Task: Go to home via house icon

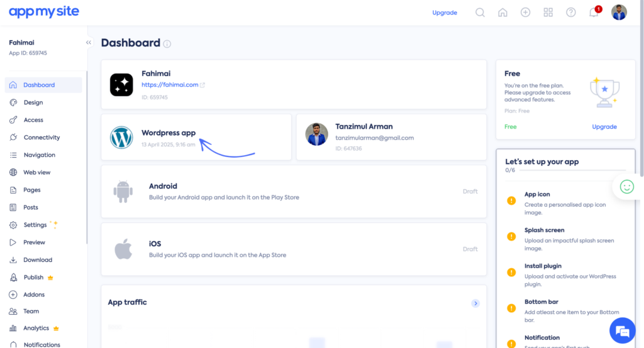Action: click(502, 13)
